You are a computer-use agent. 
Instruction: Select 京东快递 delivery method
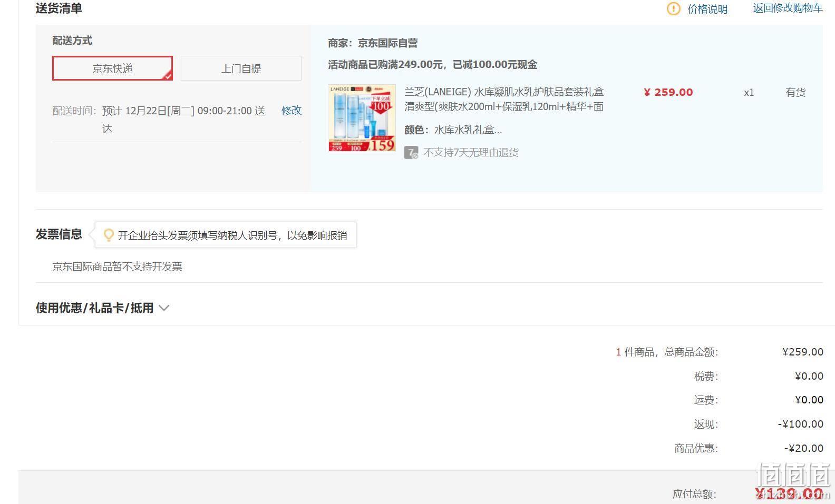point(112,68)
